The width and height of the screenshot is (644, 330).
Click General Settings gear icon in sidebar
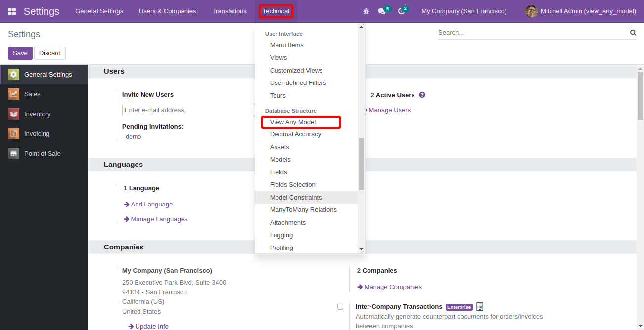[x=14, y=75]
